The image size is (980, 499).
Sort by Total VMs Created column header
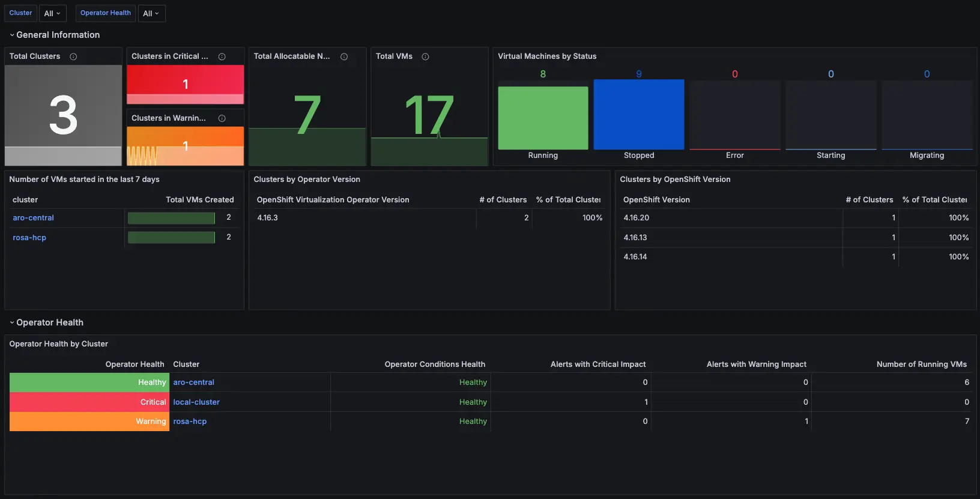click(199, 200)
